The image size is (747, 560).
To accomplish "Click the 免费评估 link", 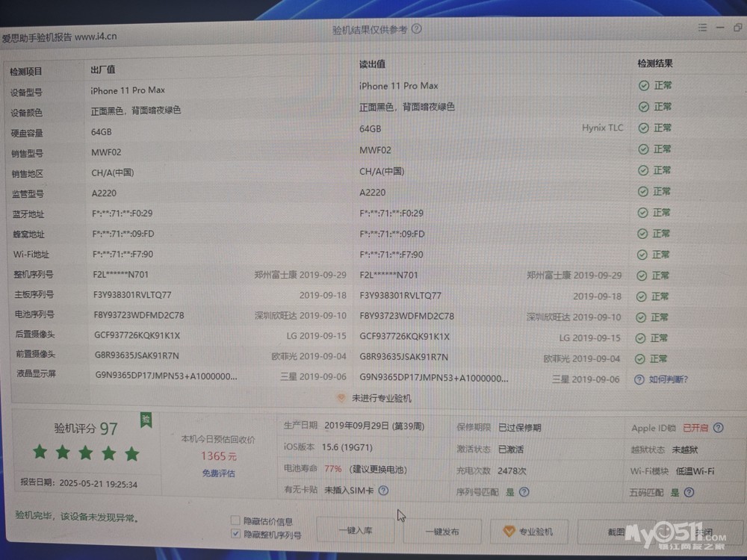I will point(218,473).
